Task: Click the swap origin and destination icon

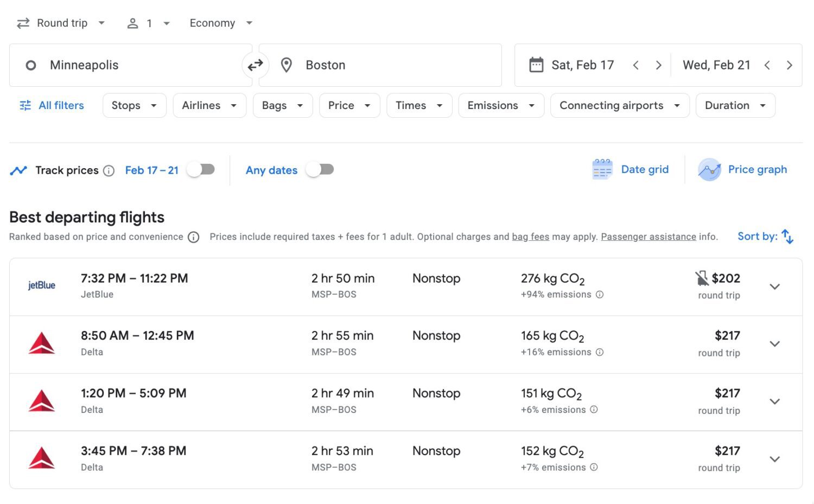Action: 255,65
